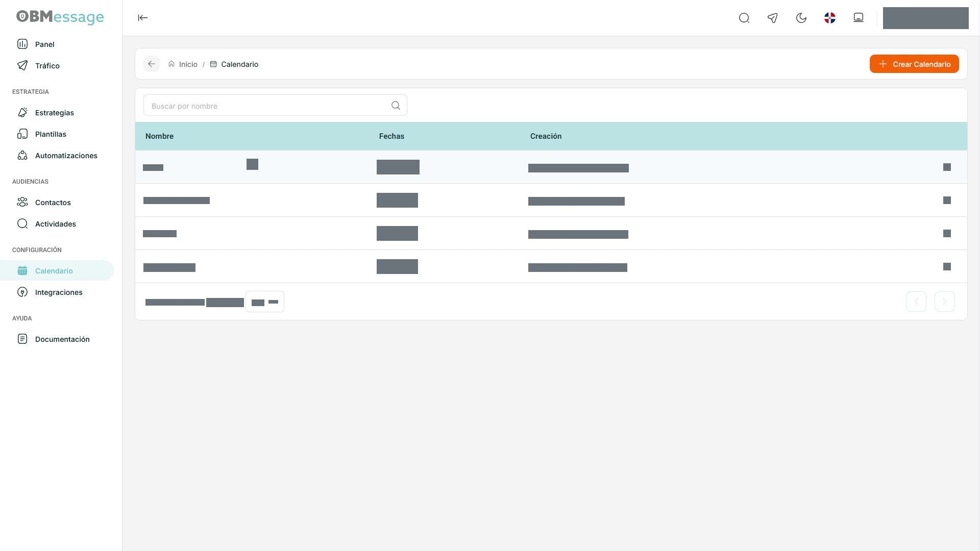Open the search icon in the top bar
This screenshot has width=980, height=551.
tap(744, 18)
